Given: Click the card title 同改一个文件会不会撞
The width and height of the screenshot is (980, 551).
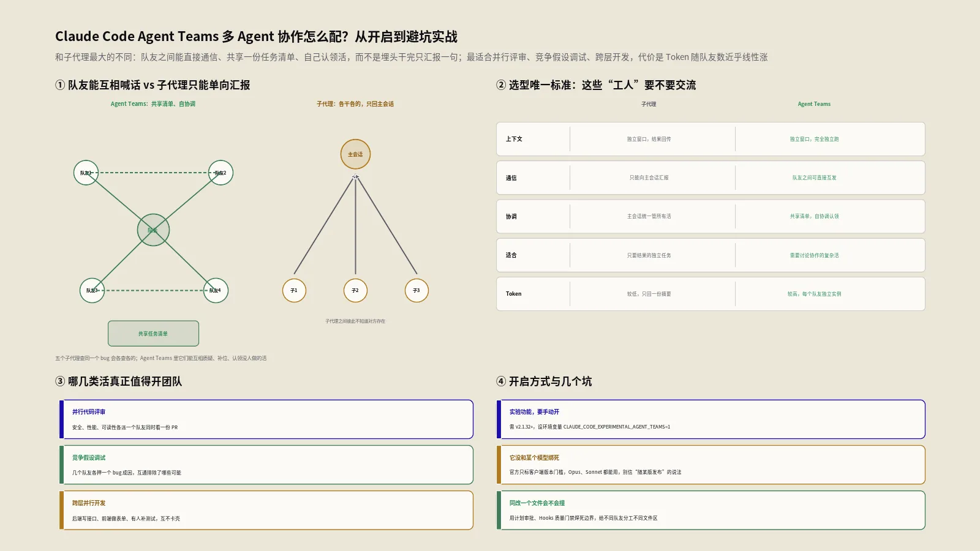Looking at the screenshot, I should (537, 503).
